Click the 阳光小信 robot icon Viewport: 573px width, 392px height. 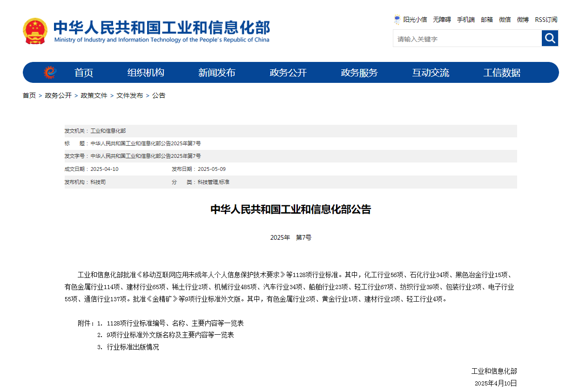click(x=397, y=20)
